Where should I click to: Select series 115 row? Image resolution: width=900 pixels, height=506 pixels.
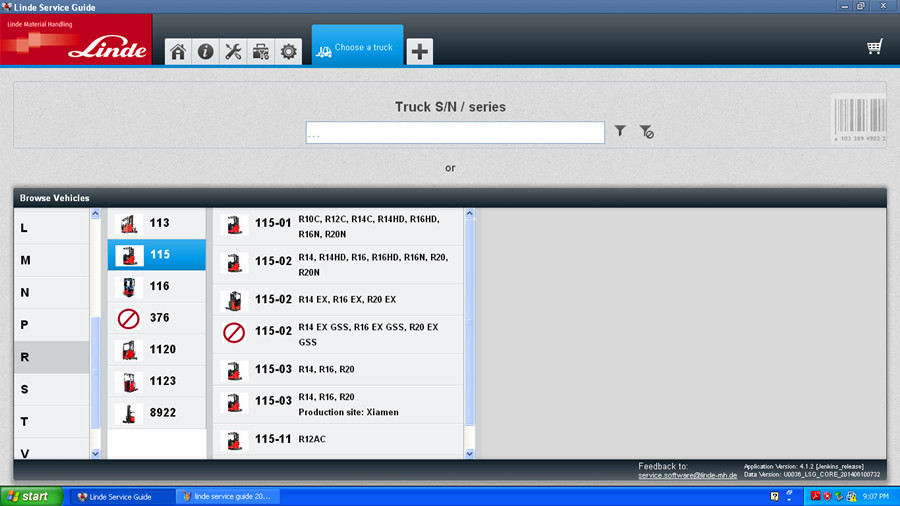point(157,255)
